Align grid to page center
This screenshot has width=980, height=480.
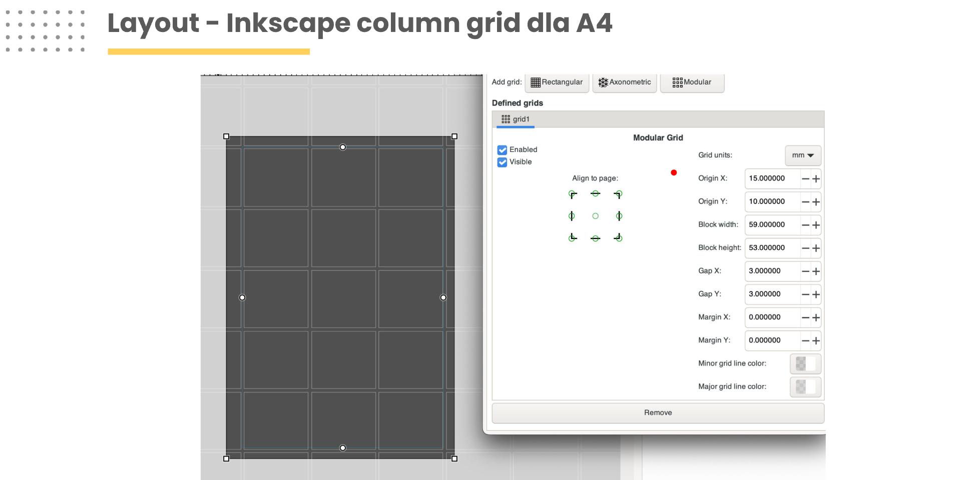[595, 216]
